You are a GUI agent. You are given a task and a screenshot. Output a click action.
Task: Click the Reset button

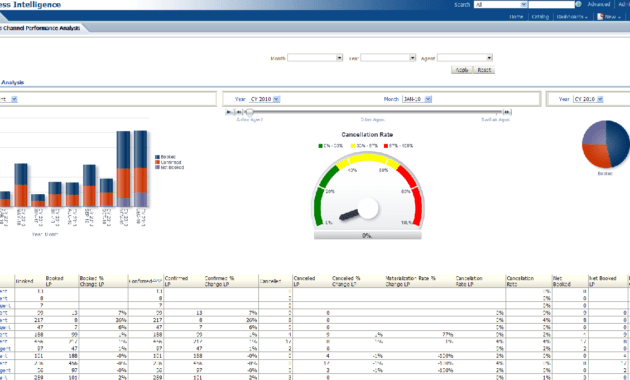[484, 70]
